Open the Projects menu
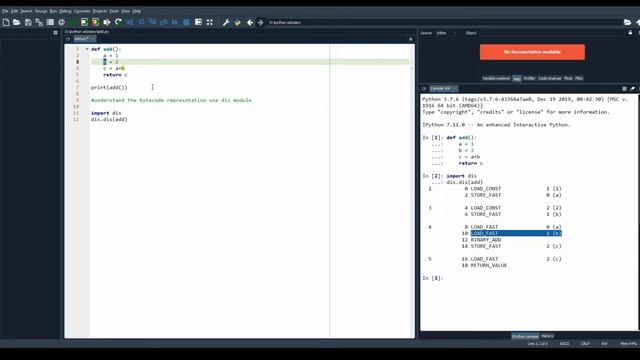Image resolution: width=640 pixels, height=360 pixels. (100, 11)
